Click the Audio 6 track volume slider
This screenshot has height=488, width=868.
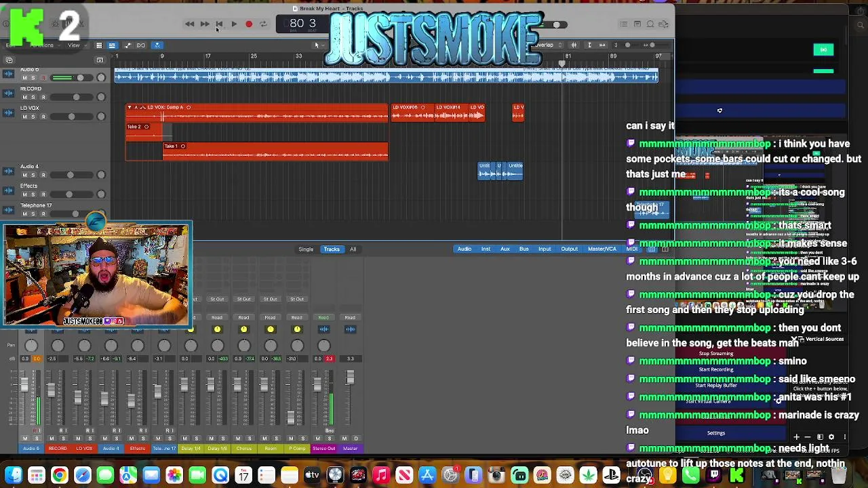(x=72, y=78)
